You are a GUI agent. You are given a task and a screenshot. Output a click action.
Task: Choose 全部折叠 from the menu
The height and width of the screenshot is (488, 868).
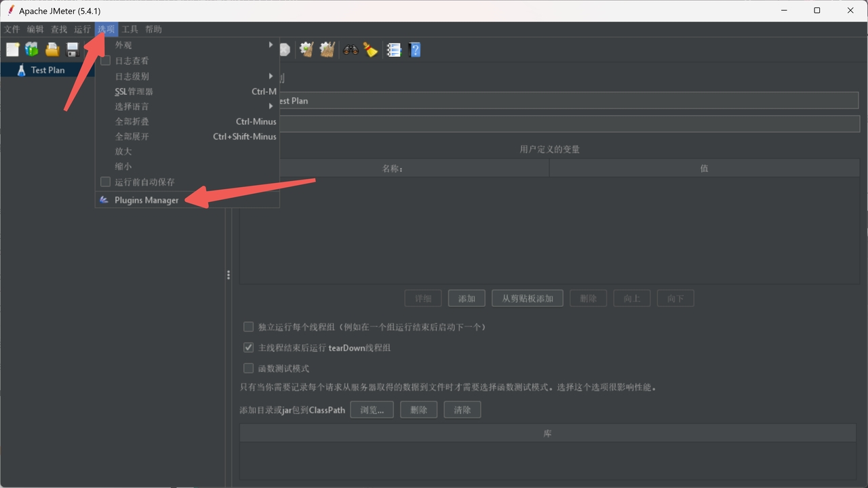(187, 121)
